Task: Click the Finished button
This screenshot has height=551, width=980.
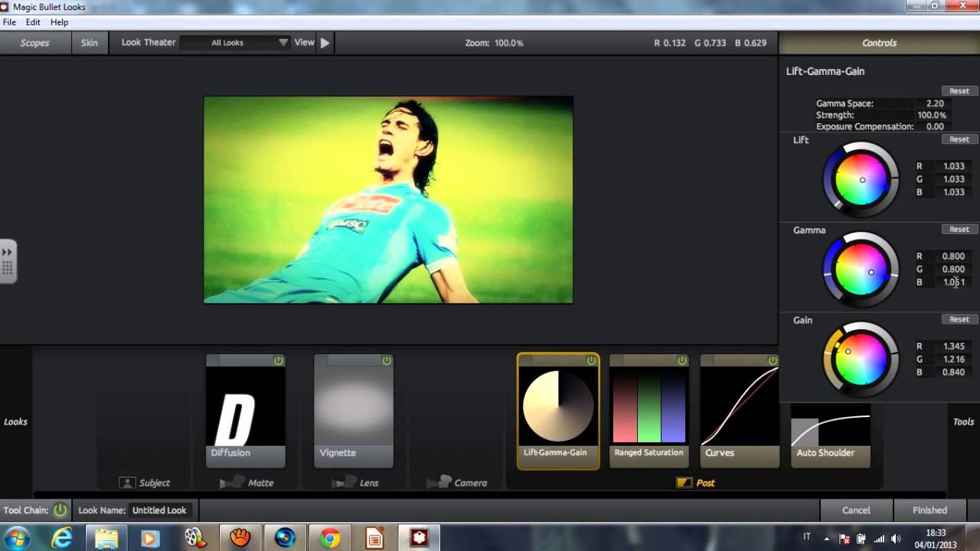Action: [929, 510]
